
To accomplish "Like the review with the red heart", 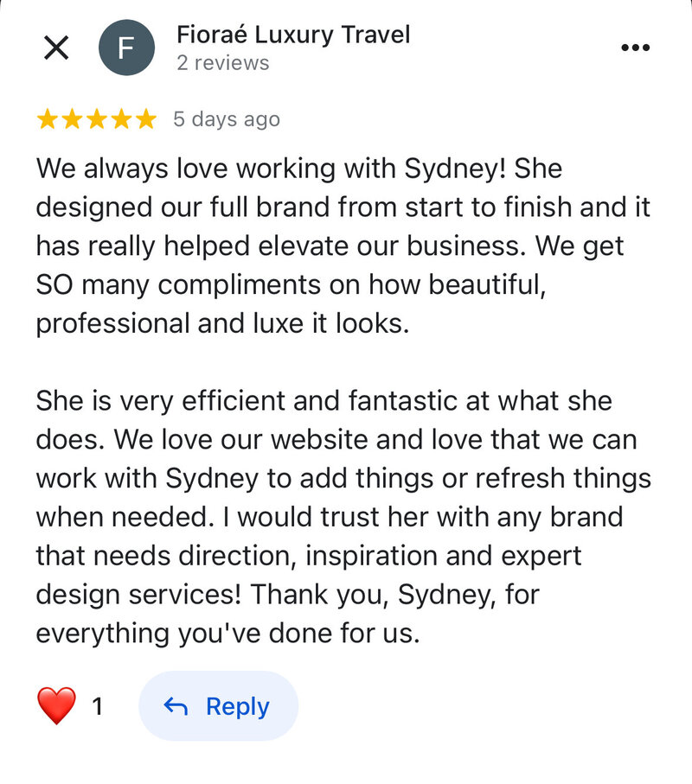I will point(57,706).
